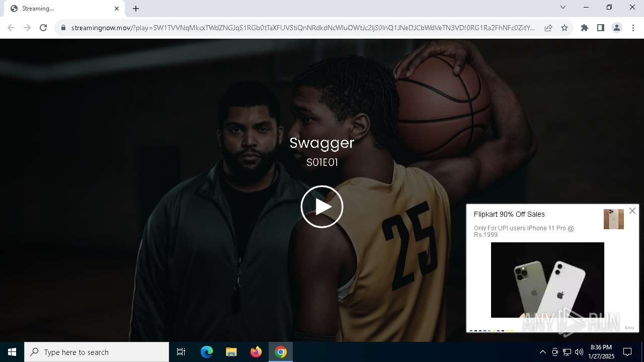Image resolution: width=644 pixels, height=362 pixels.
Task: Toggle Chrome side panel
Action: (601, 28)
